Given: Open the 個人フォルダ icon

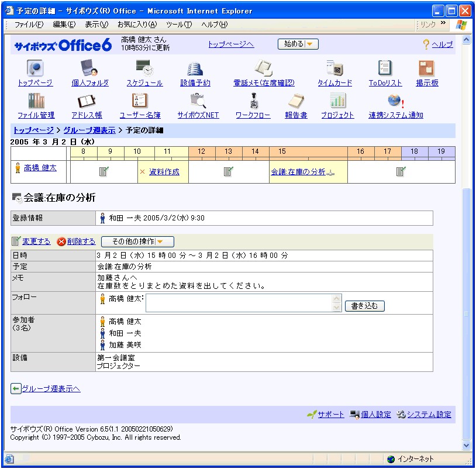Looking at the screenshot, I should tap(89, 67).
